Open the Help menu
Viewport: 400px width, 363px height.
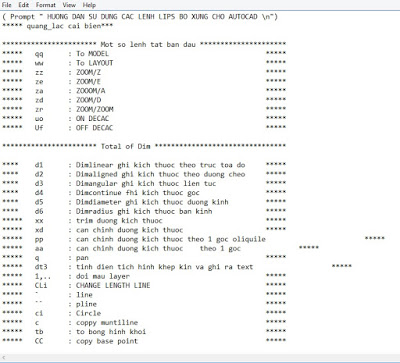(x=89, y=5)
